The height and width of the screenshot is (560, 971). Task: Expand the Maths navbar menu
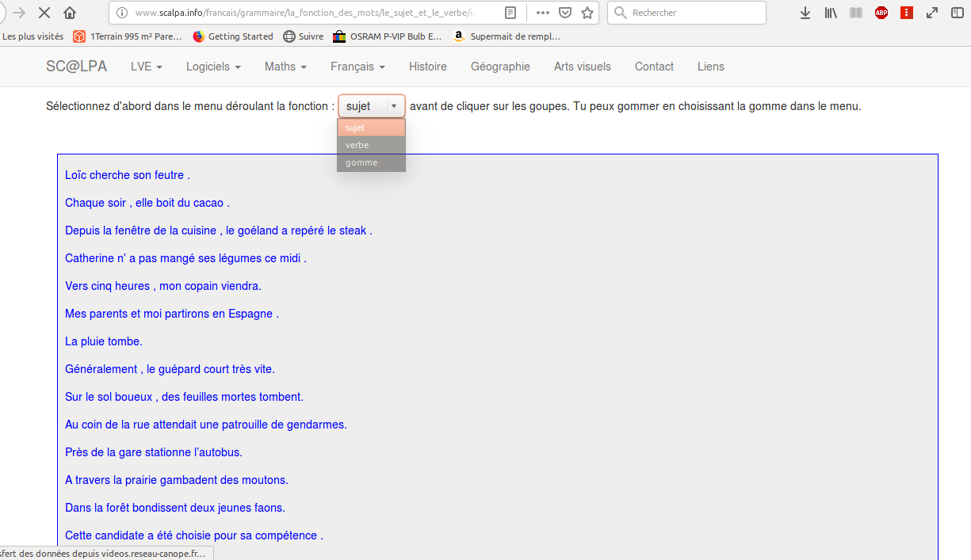click(285, 67)
